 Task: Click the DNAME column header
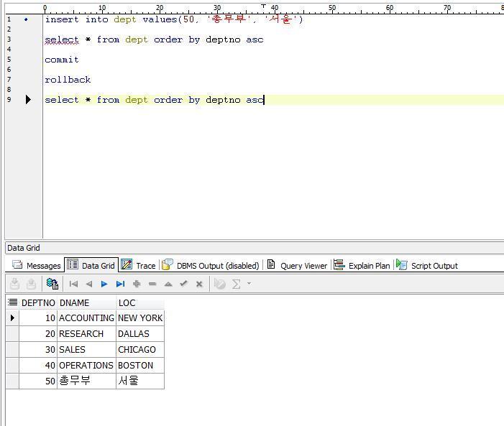[86, 302]
